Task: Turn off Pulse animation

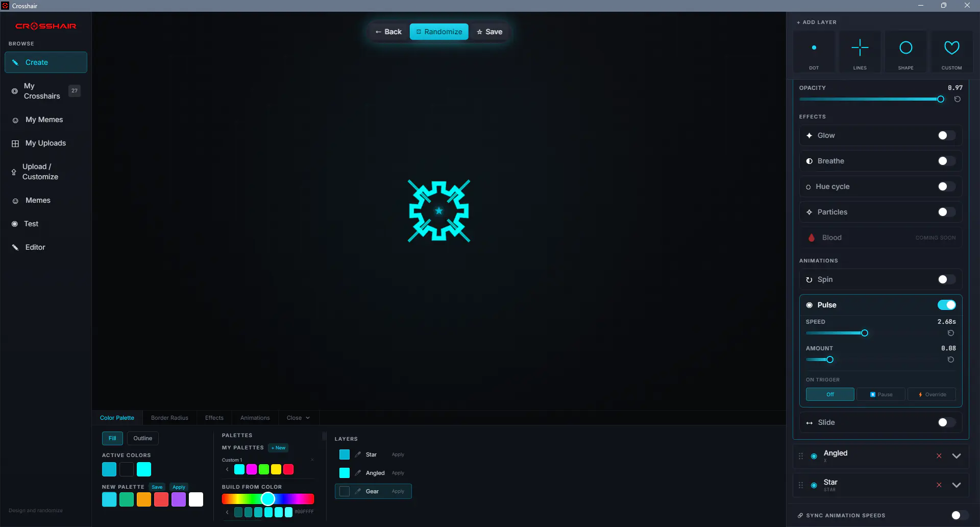Action: (x=946, y=305)
